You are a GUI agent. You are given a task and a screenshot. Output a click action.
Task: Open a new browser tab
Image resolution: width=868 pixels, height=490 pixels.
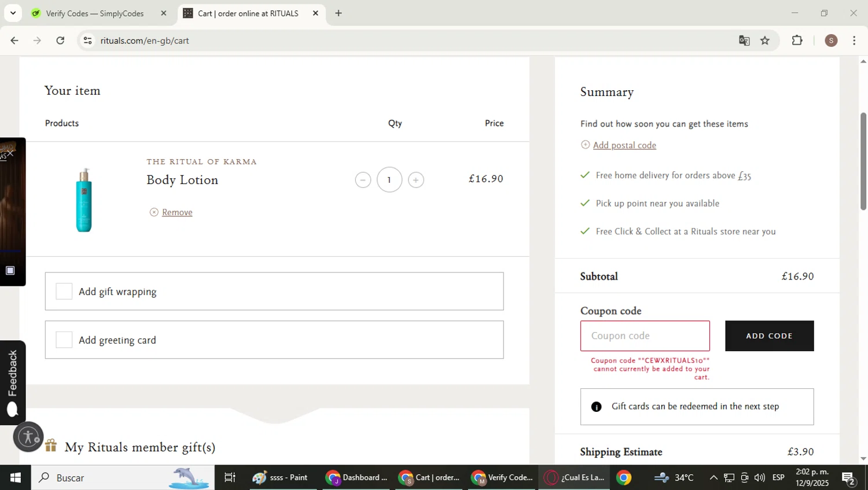tap(339, 13)
